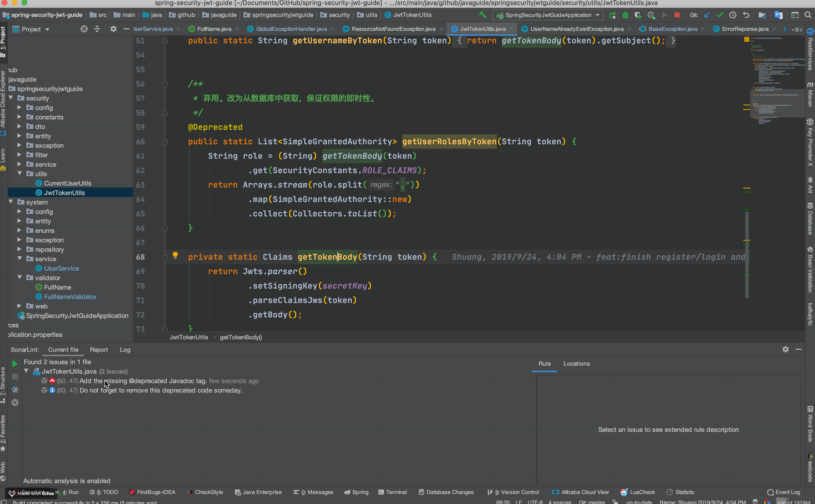Screen dimensions: 815x504
Task: Click the Debug bug icon in toolbar
Action: [625, 15]
